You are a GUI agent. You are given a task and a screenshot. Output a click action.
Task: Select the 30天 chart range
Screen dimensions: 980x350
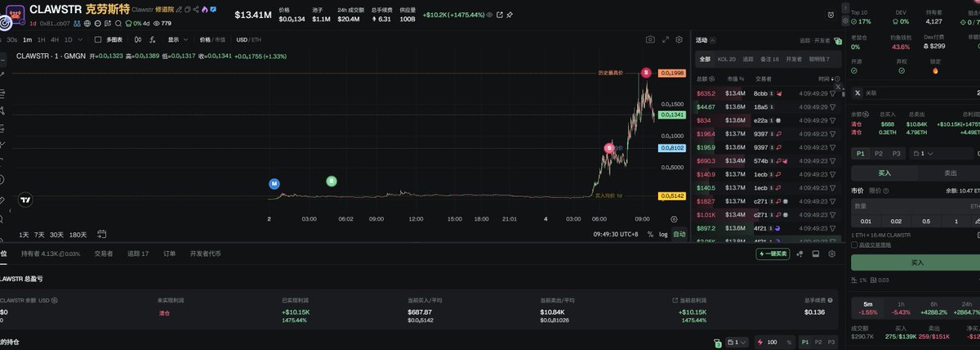[x=56, y=234]
